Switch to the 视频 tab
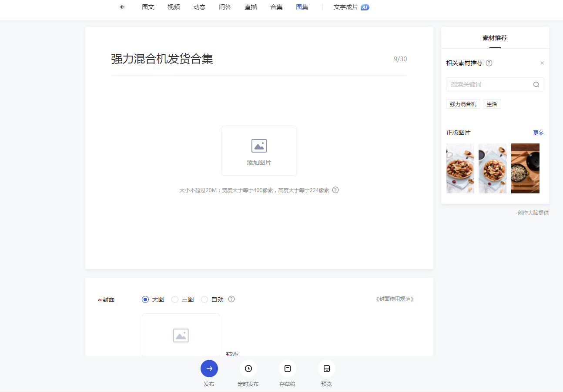The width and height of the screenshot is (563, 392). click(x=174, y=7)
